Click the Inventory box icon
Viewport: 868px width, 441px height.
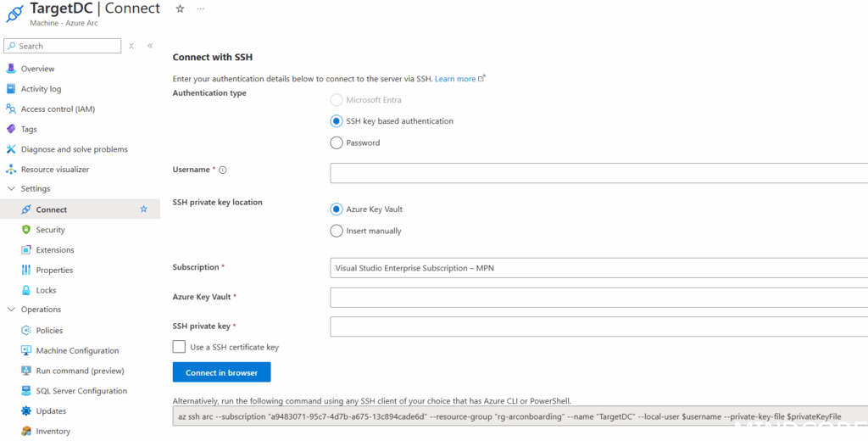point(26,431)
